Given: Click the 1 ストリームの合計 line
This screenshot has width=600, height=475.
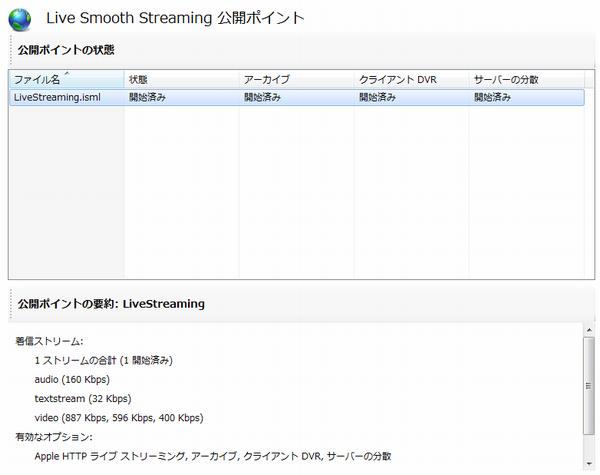Looking at the screenshot, I should [x=104, y=360].
